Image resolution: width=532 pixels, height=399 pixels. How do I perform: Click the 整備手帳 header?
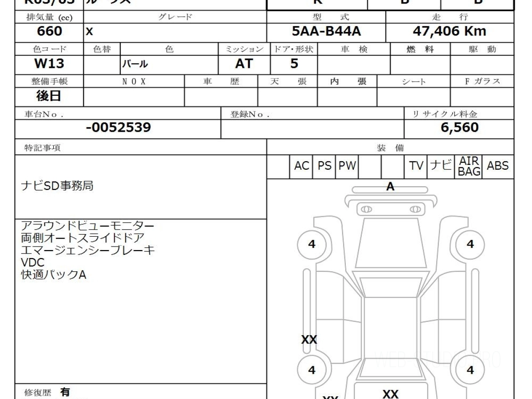click(x=49, y=82)
